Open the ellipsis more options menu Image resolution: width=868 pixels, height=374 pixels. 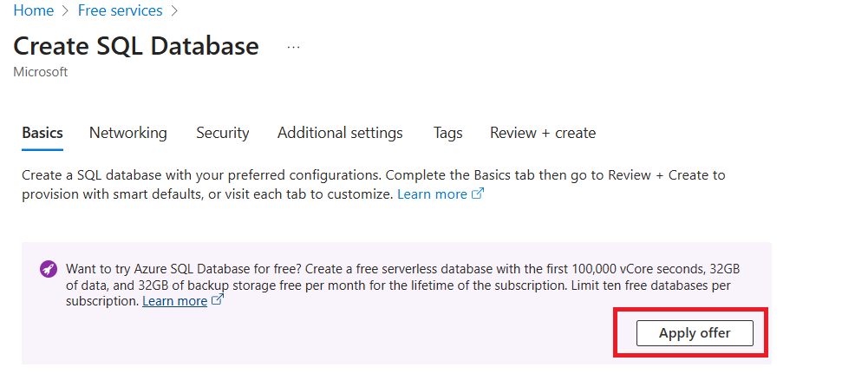point(293,47)
